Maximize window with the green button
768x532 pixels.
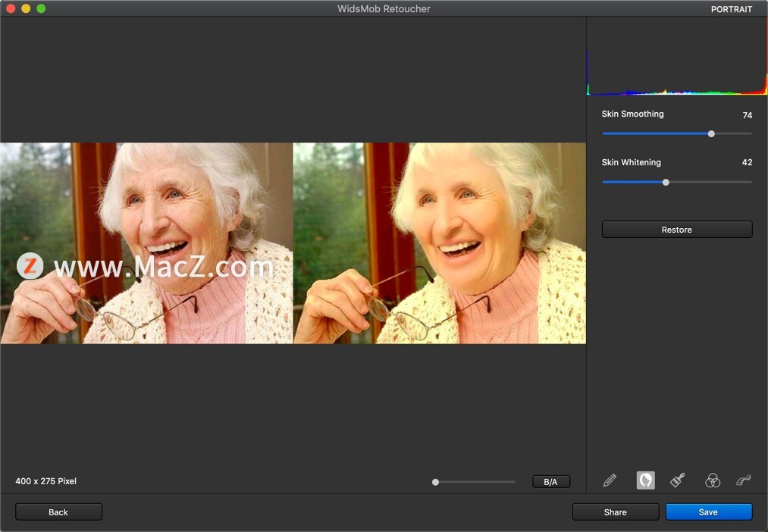[x=41, y=8]
